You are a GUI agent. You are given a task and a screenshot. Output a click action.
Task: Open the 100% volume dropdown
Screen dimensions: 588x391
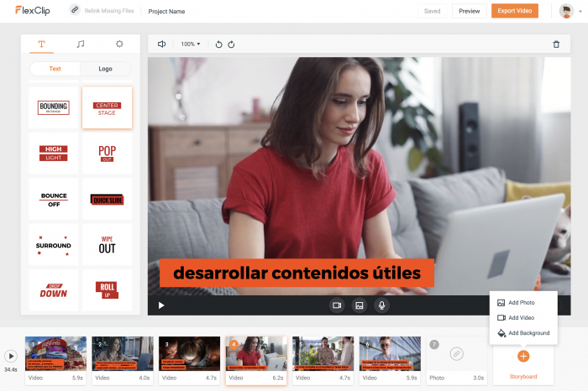[x=191, y=44]
